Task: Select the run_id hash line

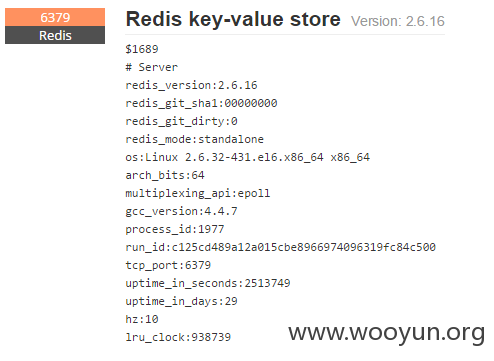Action: tap(281, 247)
